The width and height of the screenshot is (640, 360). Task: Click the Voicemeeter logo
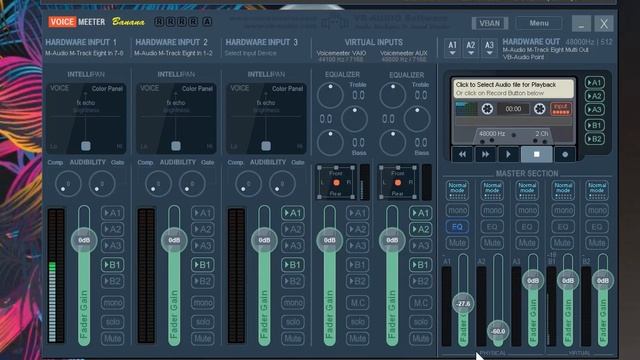76,22
